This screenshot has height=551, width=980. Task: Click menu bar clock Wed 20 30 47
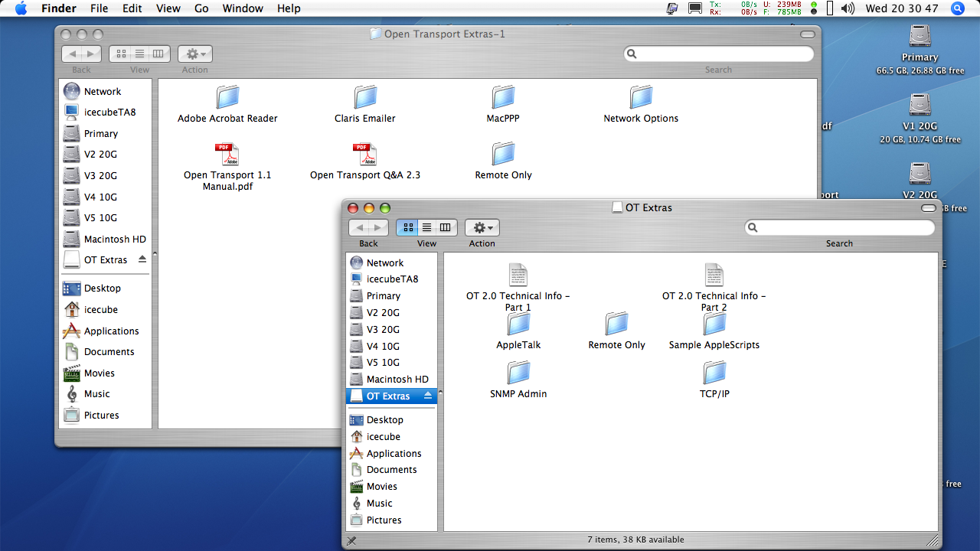coord(902,8)
